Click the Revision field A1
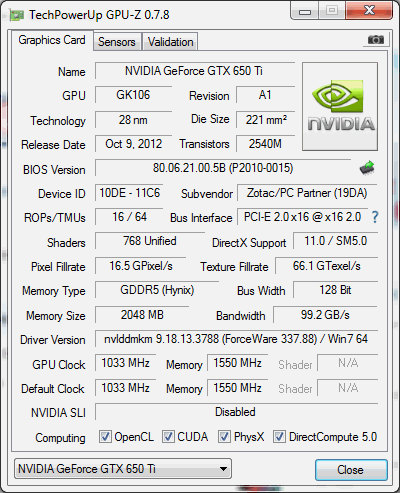 (x=265, y=95)
